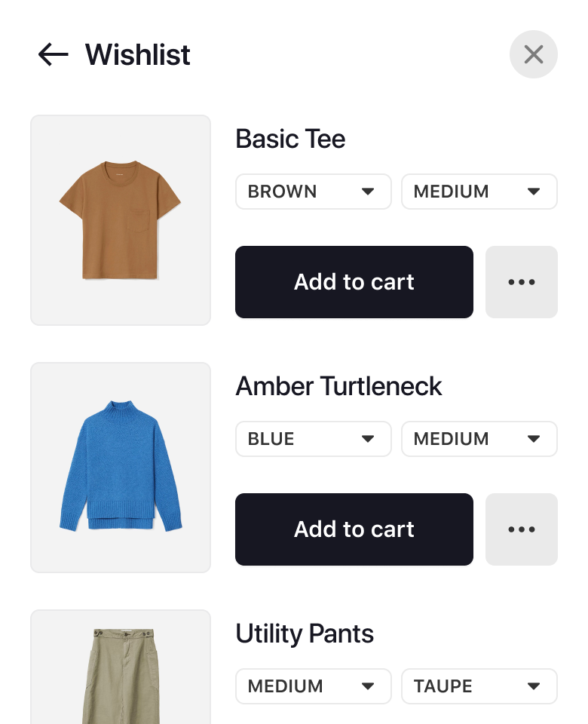This screenshot has width=588, height=724.
Task: Expand the Amber Turtleneck BLUE color dropdown
Action: (x=313, y=439)
